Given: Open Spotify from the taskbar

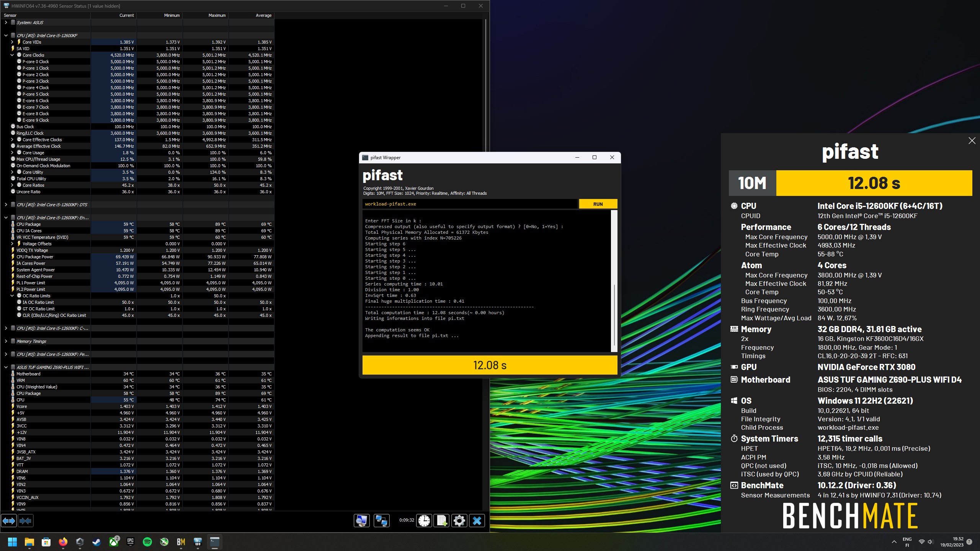Looking at the screenshot, I should pos(147,542).
